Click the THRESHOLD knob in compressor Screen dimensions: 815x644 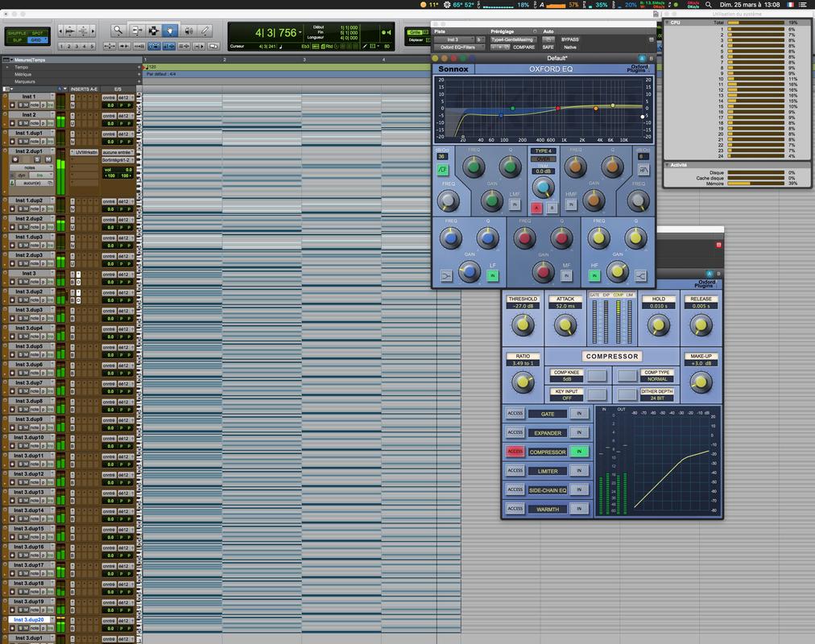point(523,324)
